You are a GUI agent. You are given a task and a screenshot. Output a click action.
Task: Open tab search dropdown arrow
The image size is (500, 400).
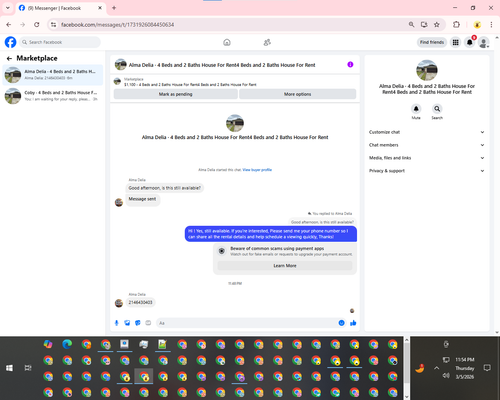coord(8,8)
